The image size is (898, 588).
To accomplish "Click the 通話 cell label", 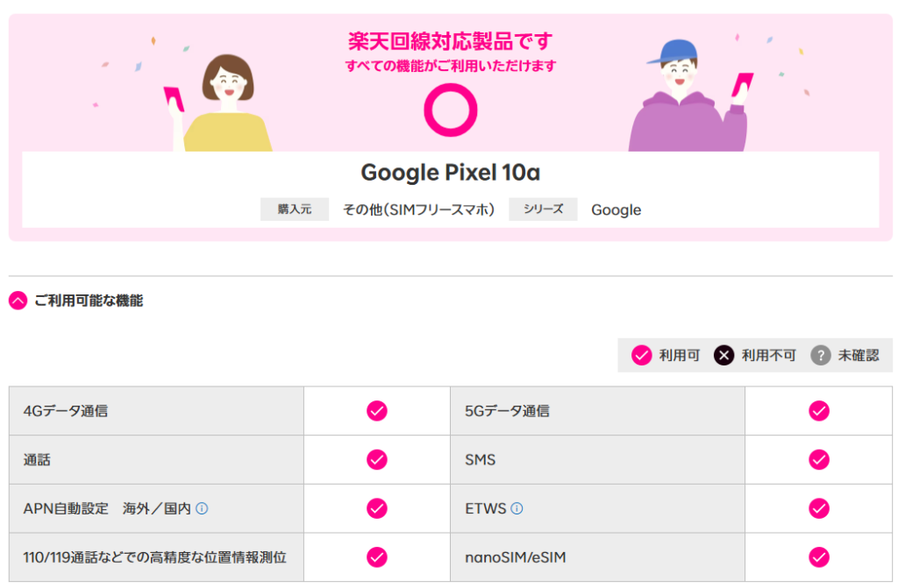I will pyautogui.click(x=37, y=460).
